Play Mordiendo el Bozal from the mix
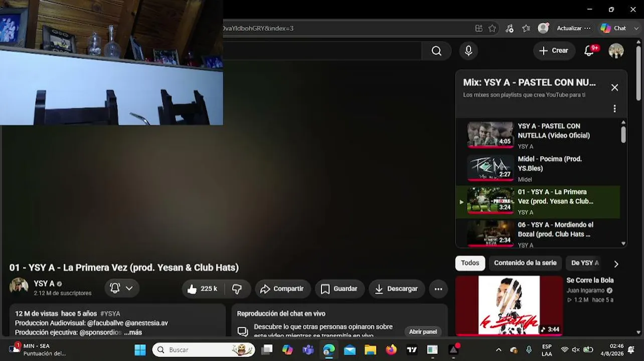The image size is (644, 361). click(x=539, y=234)
